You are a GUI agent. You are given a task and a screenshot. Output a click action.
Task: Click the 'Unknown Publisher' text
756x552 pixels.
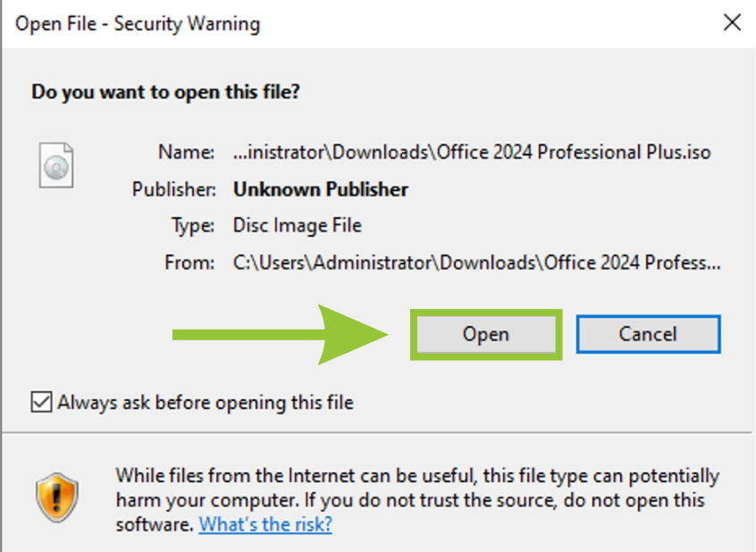click(321, 189)
